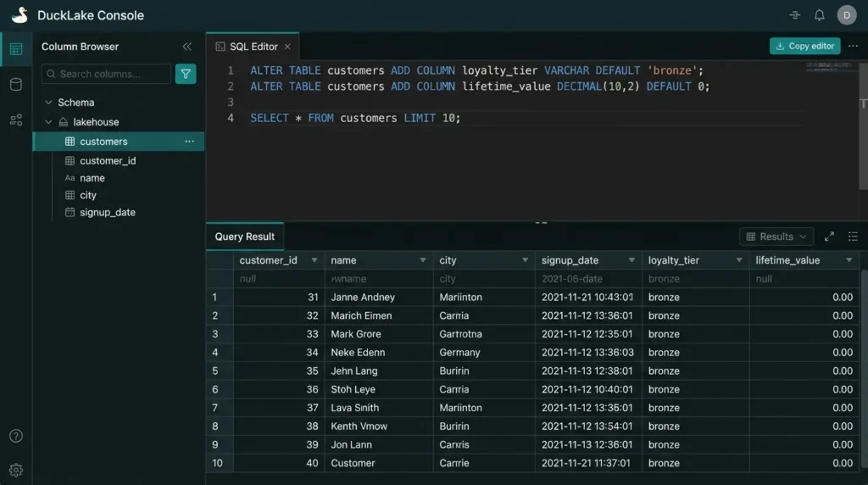Open city column header dropdown
868x485 pixels.
click(525, 260)
